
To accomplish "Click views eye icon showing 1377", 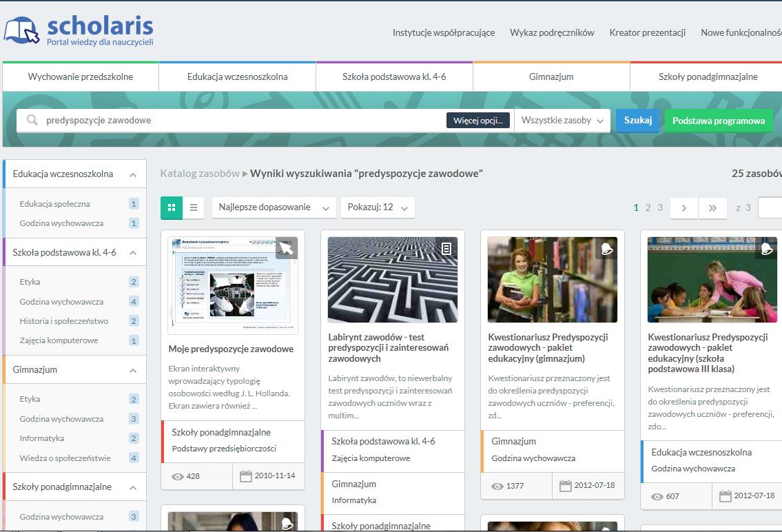I will pyautogui.click(x=497, y=486).
